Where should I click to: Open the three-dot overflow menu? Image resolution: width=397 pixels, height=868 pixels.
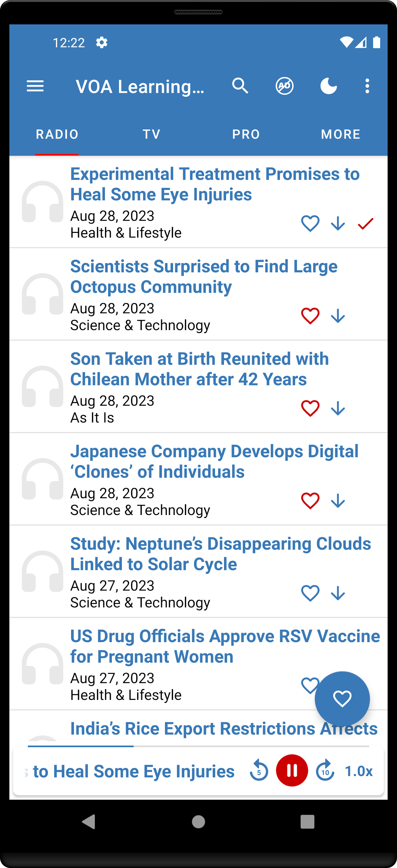coord(367,86)
